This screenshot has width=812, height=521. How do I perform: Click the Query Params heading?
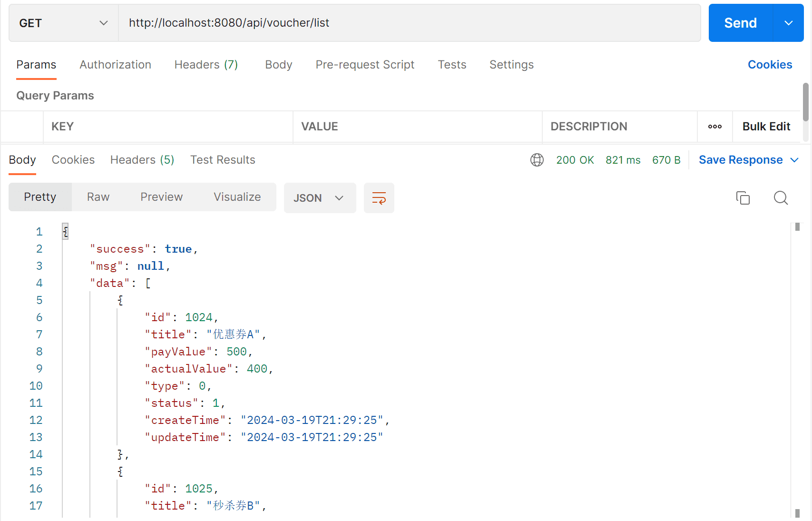pos(55,96)
